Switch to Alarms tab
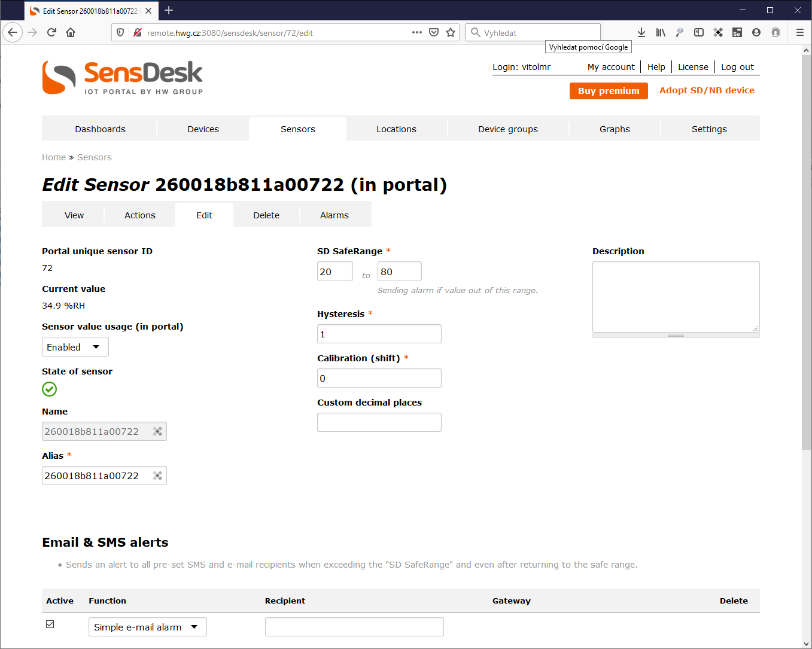812x649 pixels. tap(334, 215)
